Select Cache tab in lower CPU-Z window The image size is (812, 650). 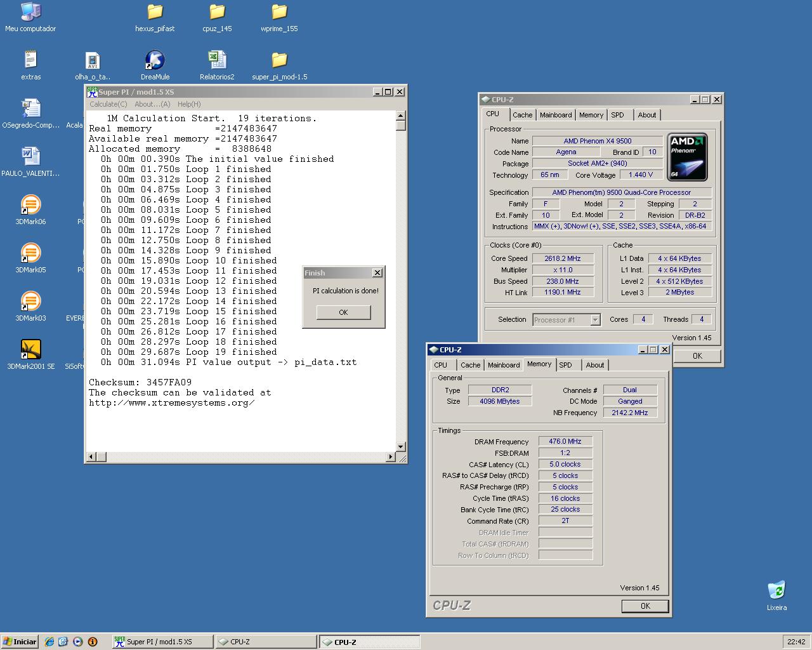[470, 365]
